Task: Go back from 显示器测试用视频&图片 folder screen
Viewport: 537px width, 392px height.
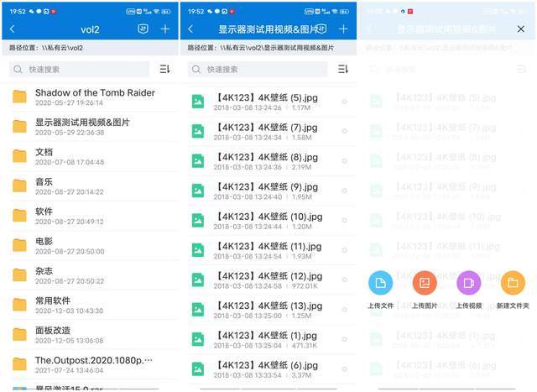Action: (190, 29)
